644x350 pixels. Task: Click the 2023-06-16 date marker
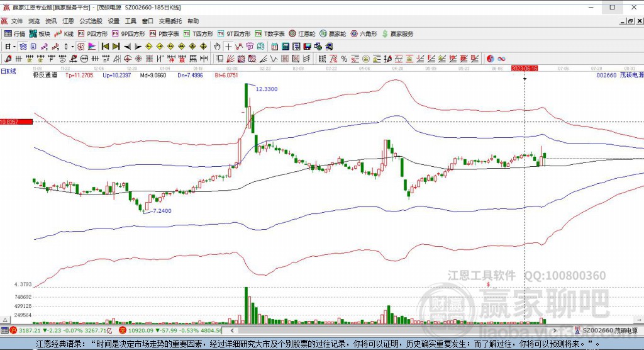pyautogui.click(x=525, y=68)
